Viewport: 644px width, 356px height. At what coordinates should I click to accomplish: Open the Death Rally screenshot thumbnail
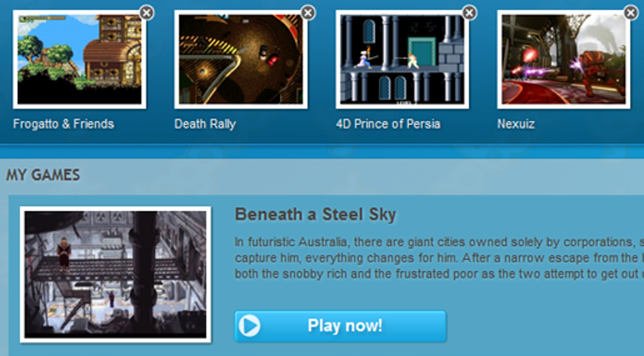point(241,59)
